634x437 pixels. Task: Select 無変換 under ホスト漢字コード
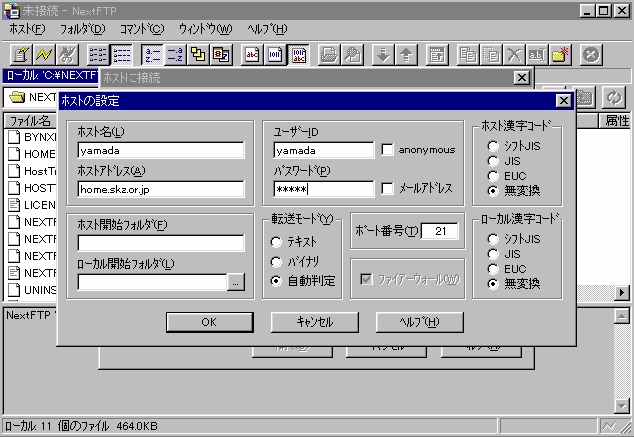[493, 191]
